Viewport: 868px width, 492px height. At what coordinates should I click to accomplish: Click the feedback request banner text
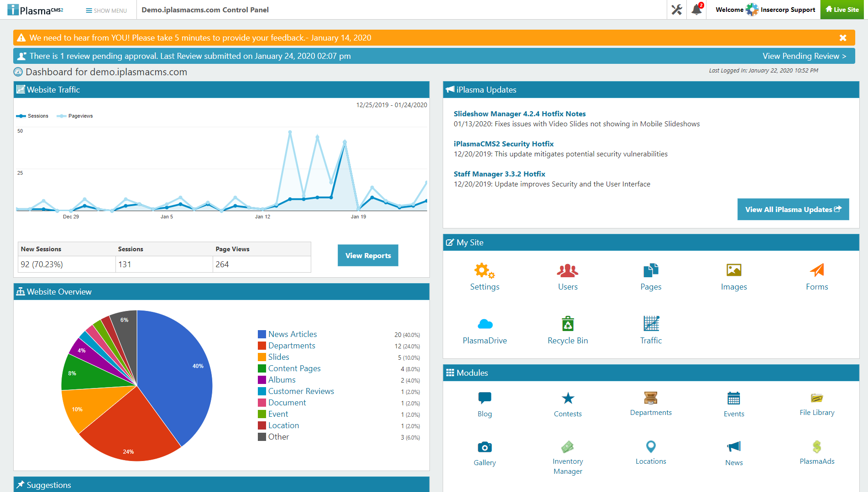(200, 38)
